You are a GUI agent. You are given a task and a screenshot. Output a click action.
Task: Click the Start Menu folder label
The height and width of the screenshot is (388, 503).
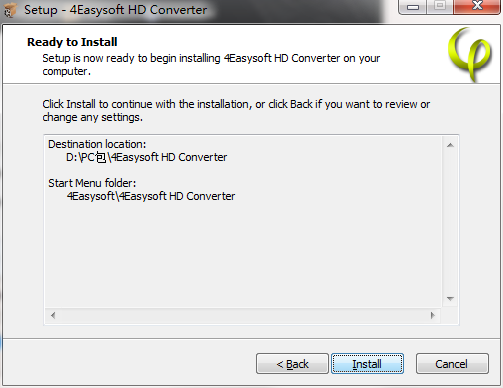tap(92, 183)
